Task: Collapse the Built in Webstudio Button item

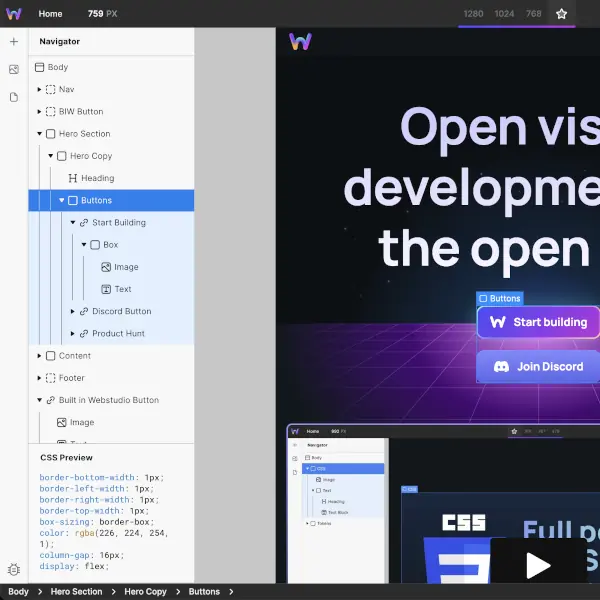Action: click(39, 400)
